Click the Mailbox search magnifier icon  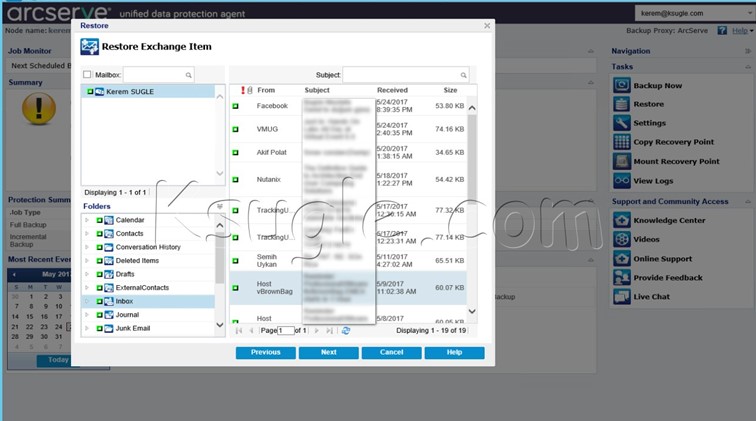pos(189,75)
